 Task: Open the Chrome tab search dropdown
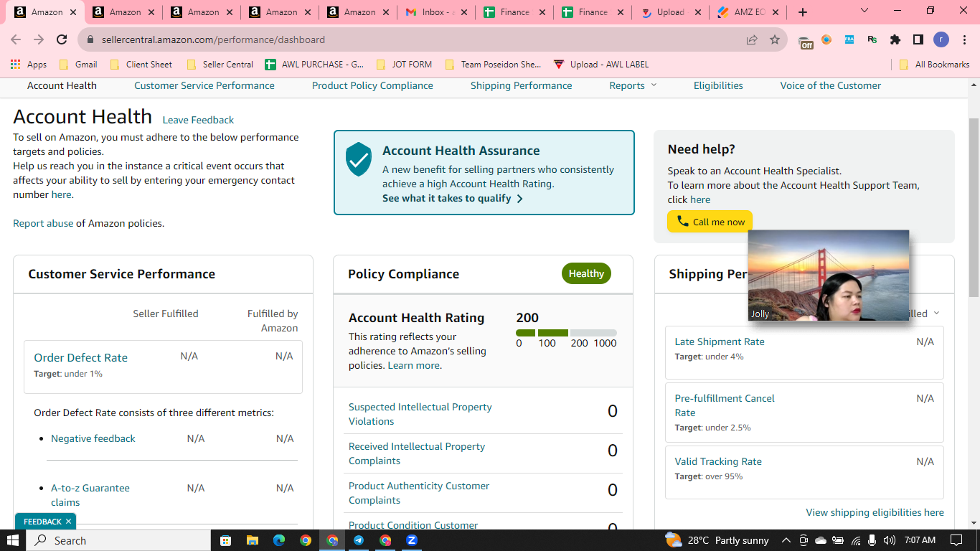[x=864, y=11]
